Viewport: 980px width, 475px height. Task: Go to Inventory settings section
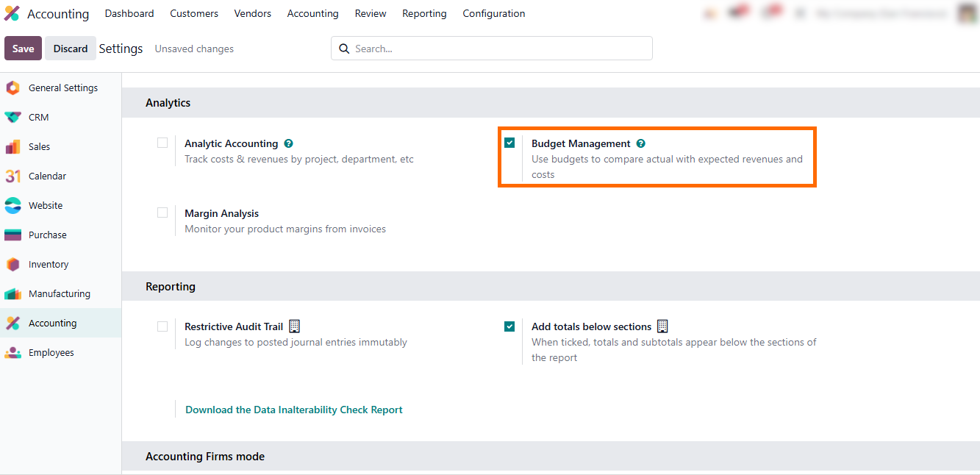coord(48,265)
